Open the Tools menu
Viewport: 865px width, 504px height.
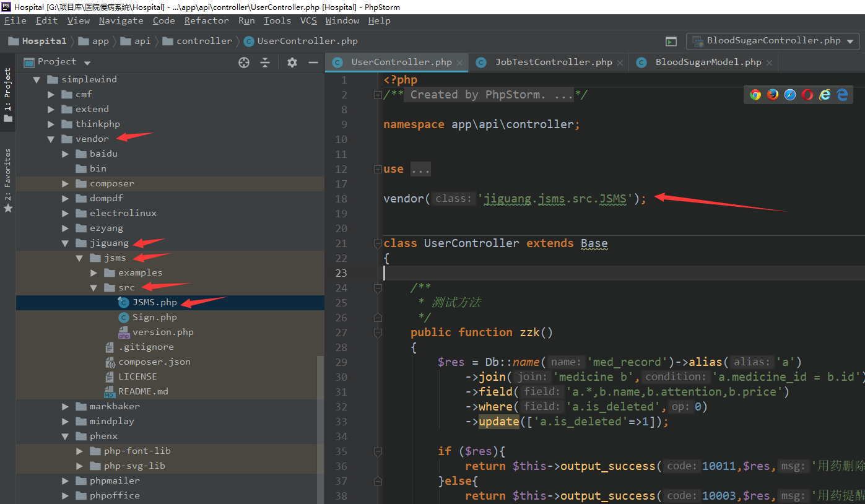(277, 20)
